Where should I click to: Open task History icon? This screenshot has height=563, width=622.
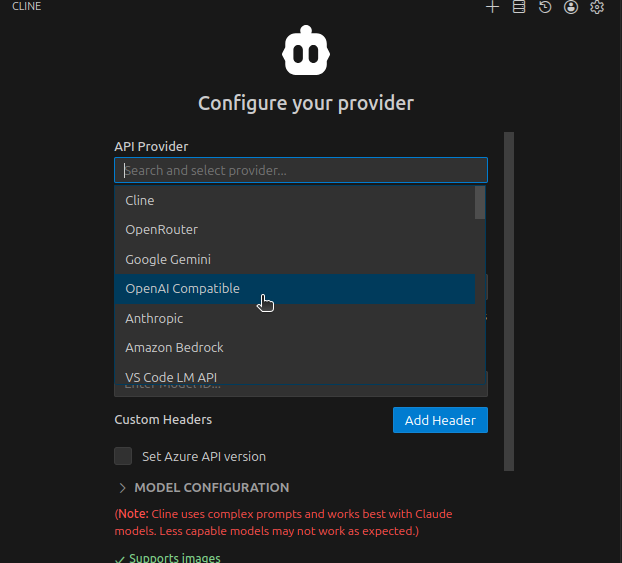(545, 7)
